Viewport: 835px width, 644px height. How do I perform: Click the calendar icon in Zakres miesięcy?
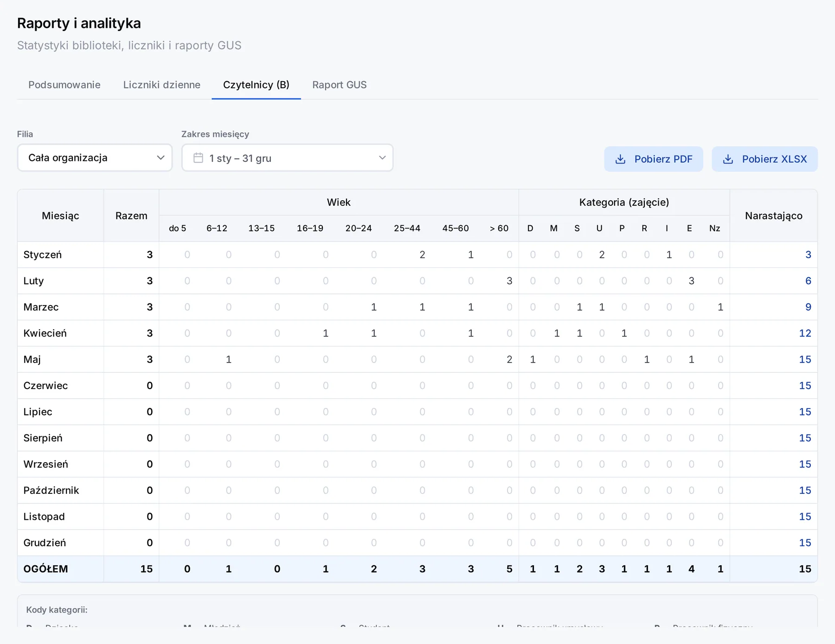[x=198, y=158]
